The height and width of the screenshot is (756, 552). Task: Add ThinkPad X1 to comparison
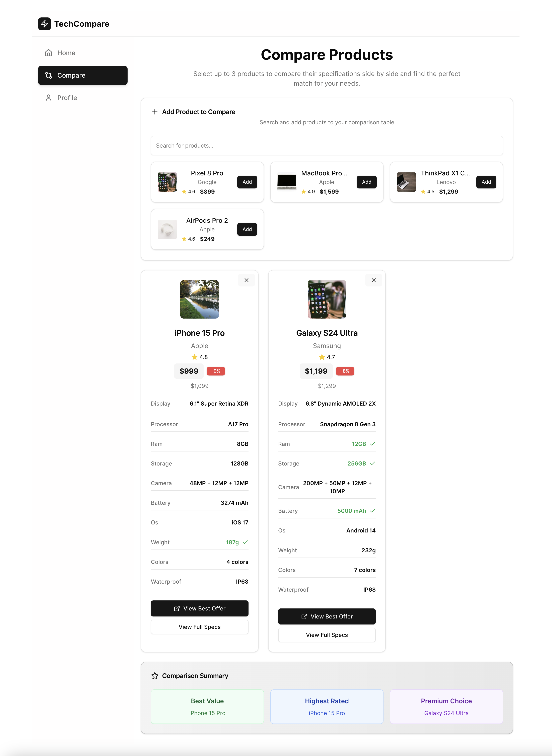tap(486, 182)
